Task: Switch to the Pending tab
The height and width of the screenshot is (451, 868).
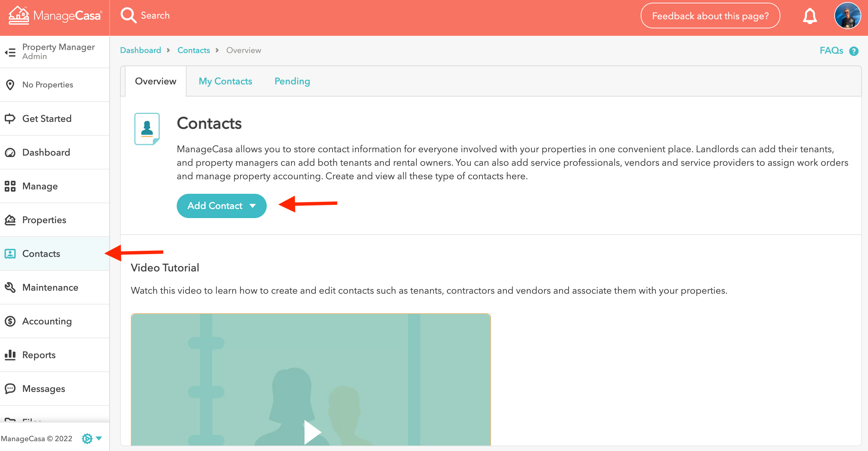Action: point(292,81)
